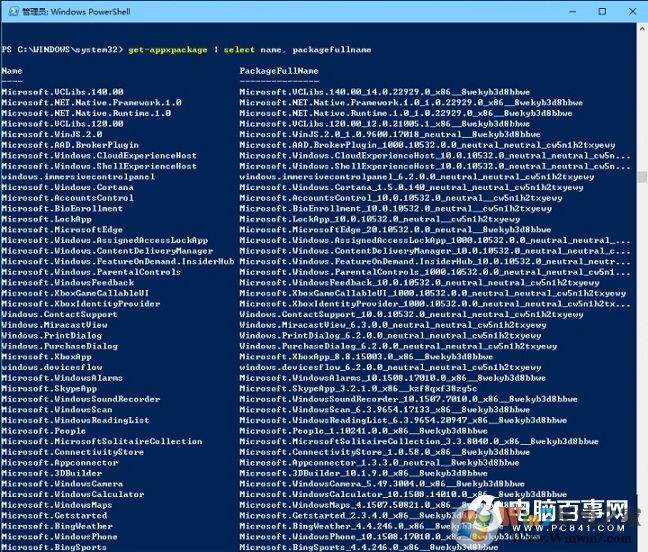Maximize the PowerShell window
This screenshot has width=648, height=552.
[x=602, y=12]
